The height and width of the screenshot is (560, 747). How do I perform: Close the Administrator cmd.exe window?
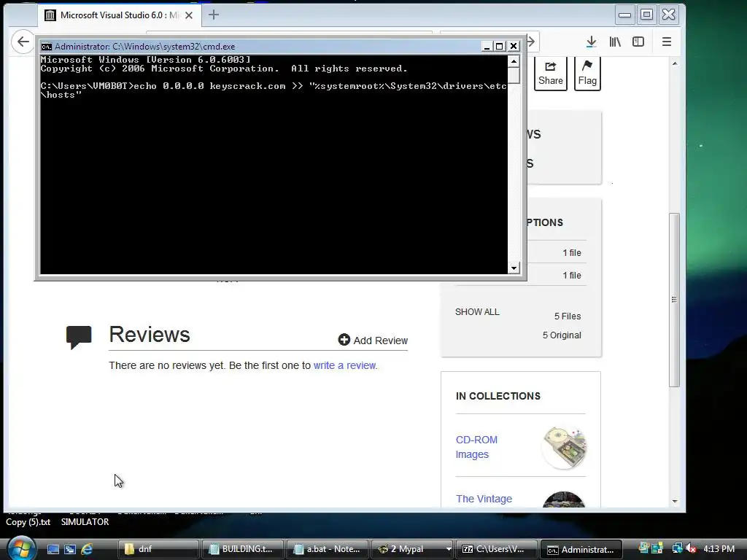point(514,46)
